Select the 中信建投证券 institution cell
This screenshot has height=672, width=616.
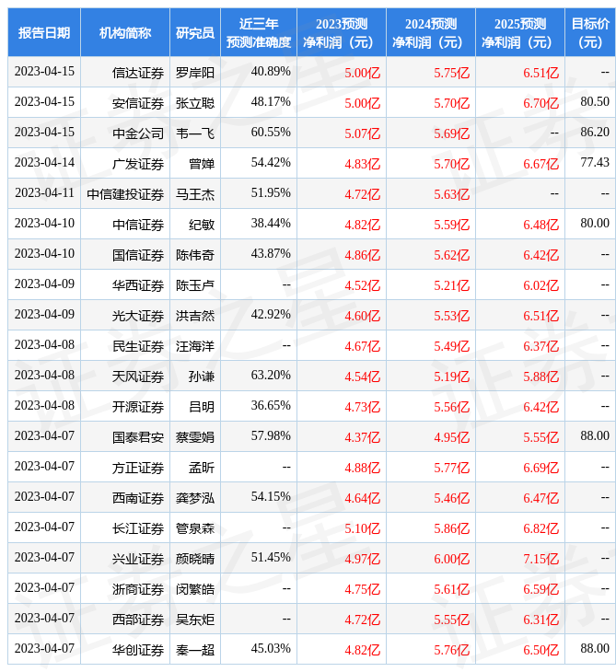125,194
